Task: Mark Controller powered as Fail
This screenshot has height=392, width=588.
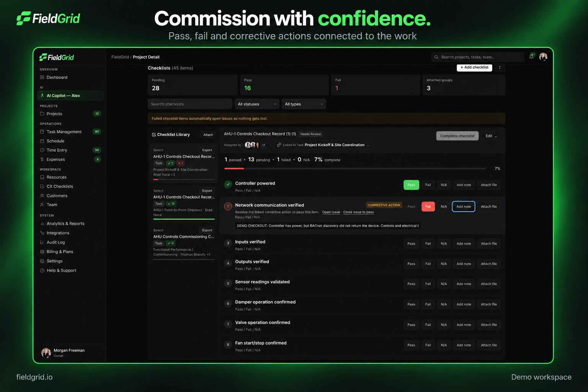Action: [428, 185]
